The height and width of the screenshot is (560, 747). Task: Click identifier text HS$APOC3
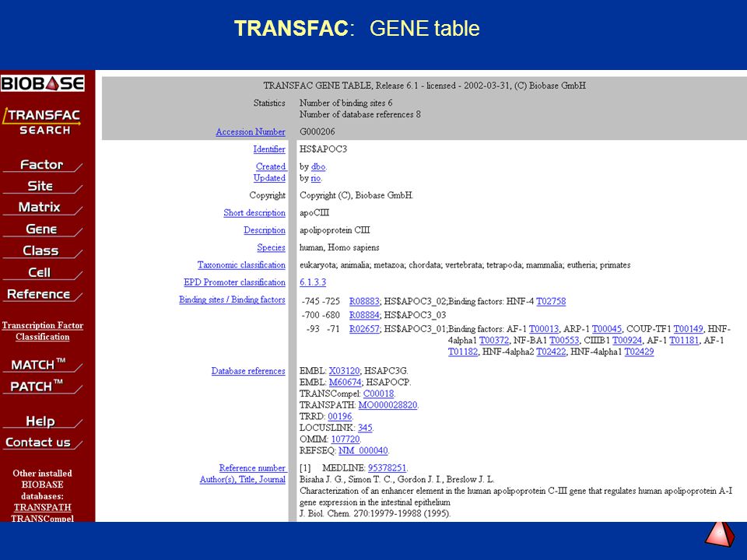point(324,149)
